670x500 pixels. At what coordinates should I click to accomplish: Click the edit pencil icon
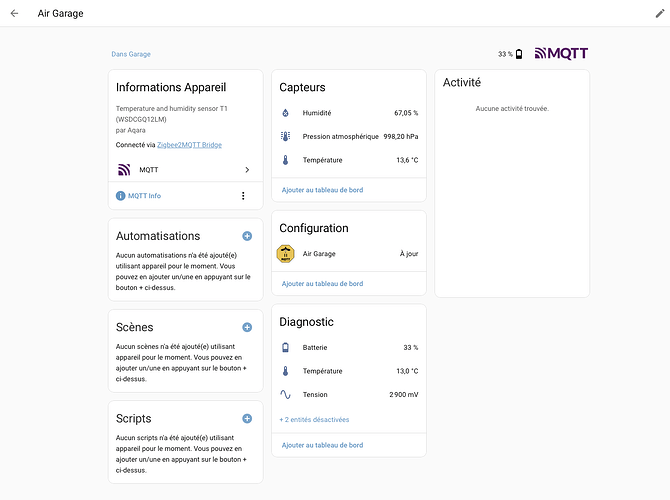659,14
